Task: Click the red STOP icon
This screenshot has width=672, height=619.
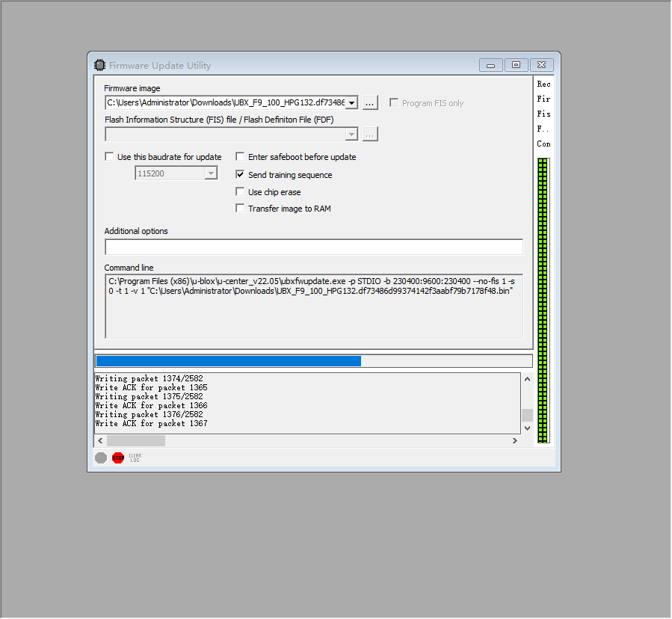Action: pyautogui.click(x=118, y=458)
